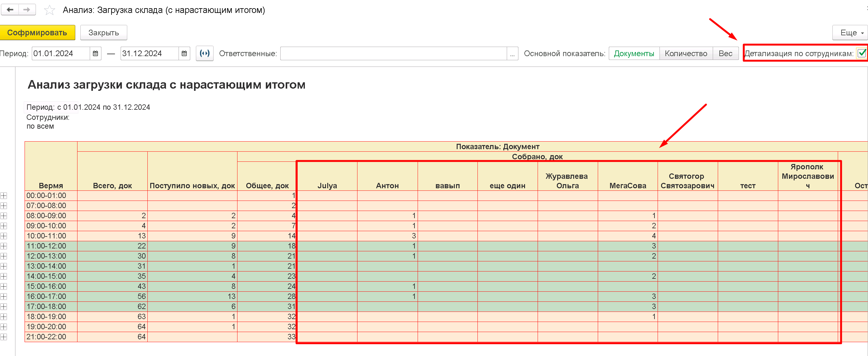Toggle Детализация по сотрудникам checkbox
Screen dimensions: 868x356
(862, 53)
